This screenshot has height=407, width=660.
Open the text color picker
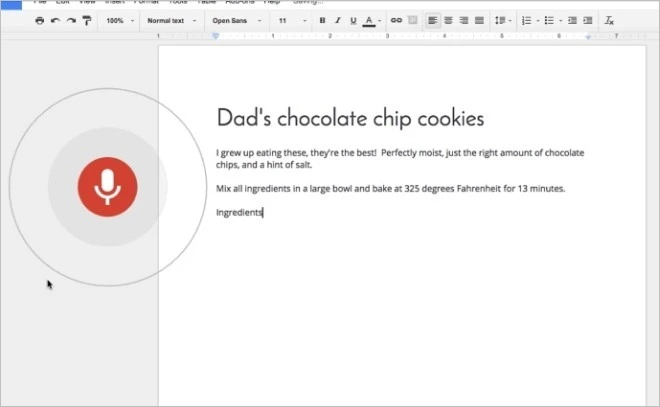370,20
